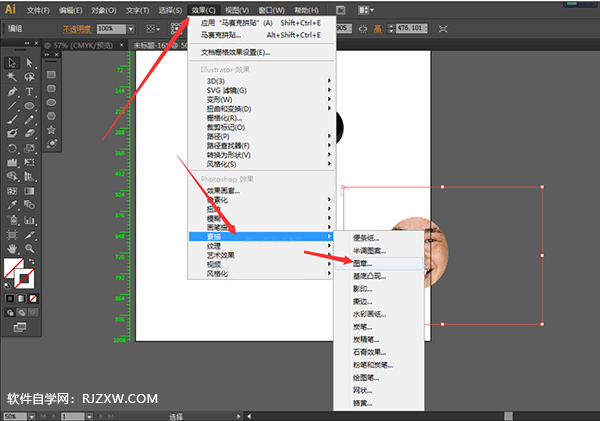
Task: Swap fill and stroke colors
Action: click(x=32, y=261)
